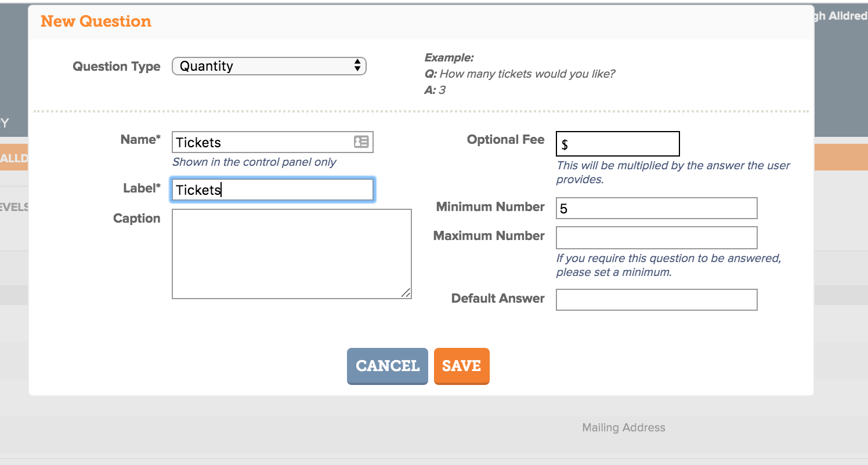Focus the Name text field containing Tickets

click(x=273, y=142)
